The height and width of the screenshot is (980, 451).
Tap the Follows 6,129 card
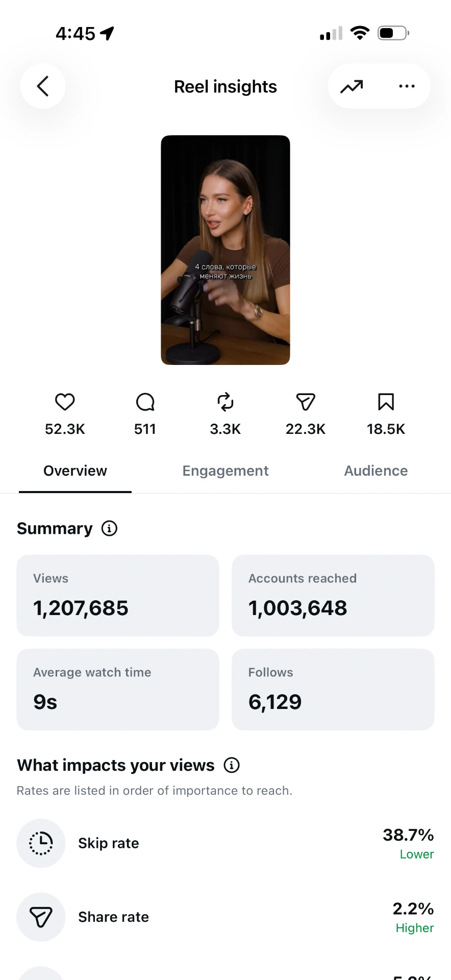333,690
